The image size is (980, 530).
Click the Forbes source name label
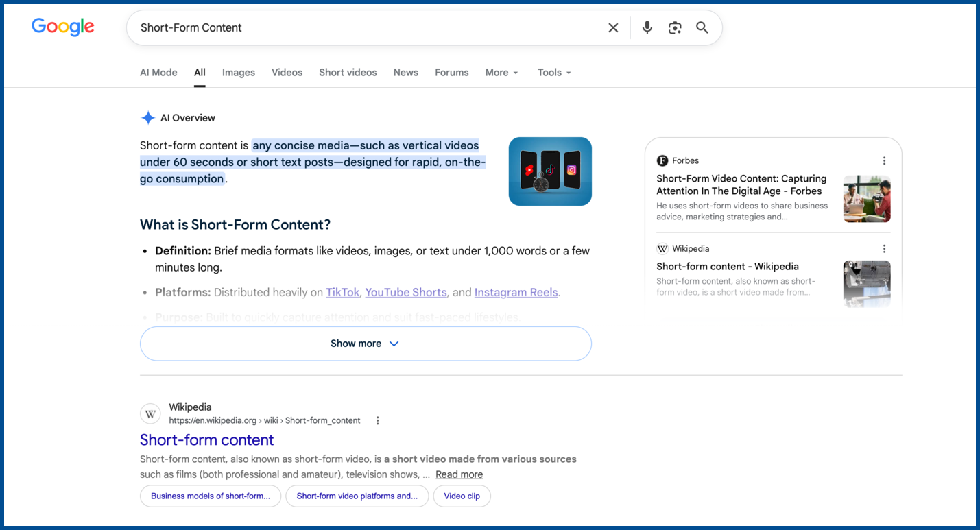685,160
